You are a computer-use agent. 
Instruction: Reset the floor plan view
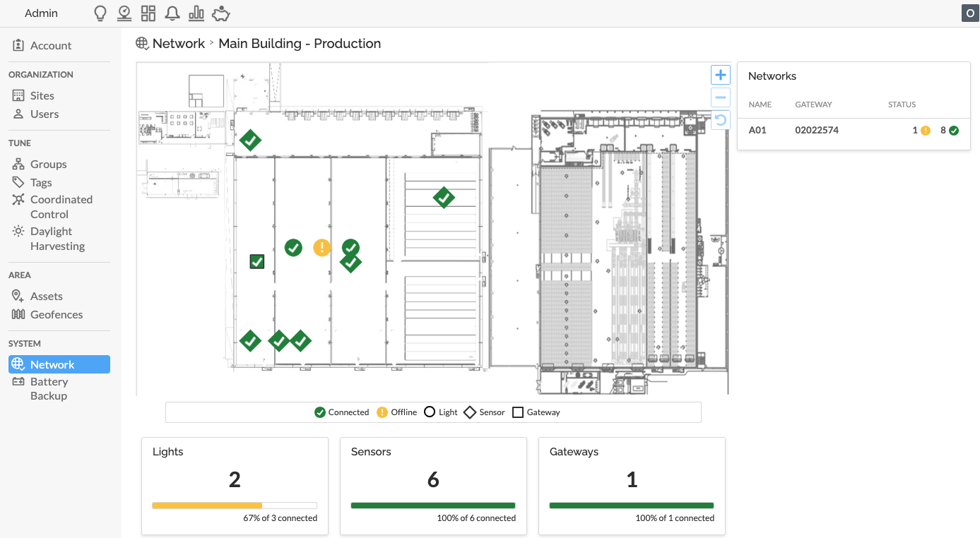pyautogui.click(x=720, y=120)
